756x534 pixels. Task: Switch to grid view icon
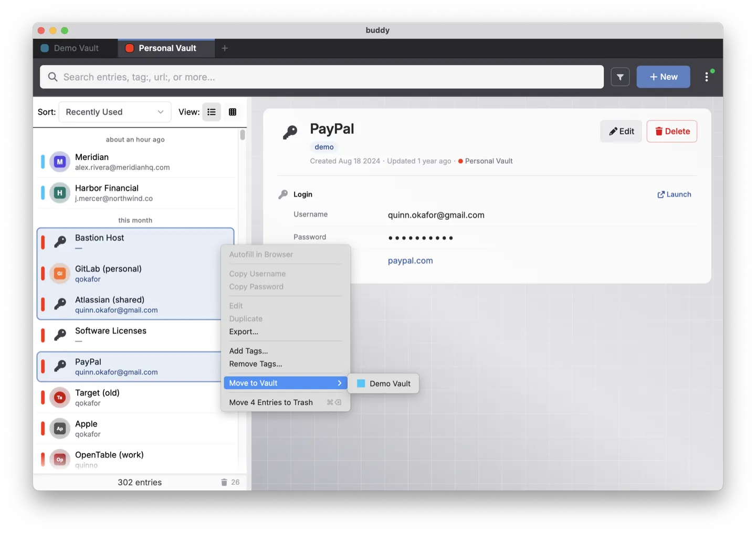[233, 112]
